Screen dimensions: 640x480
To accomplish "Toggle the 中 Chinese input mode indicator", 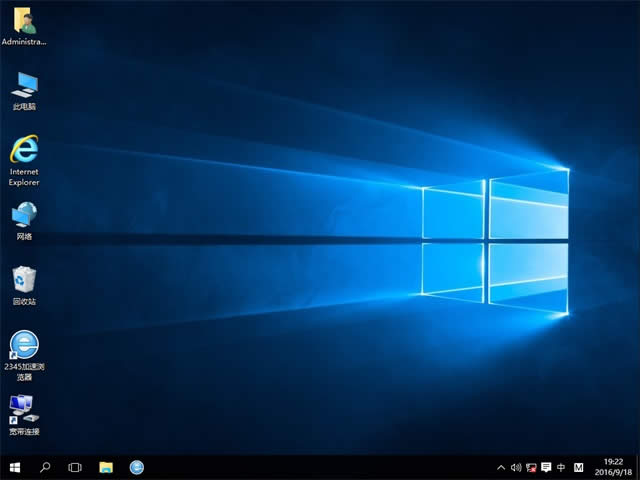I will (x=561, y=467).
